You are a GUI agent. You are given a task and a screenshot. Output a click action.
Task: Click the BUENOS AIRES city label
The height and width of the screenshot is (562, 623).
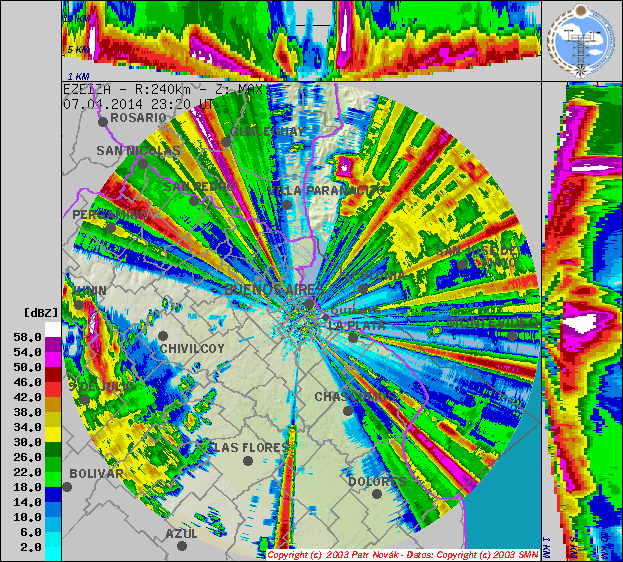tap(274, 290)
